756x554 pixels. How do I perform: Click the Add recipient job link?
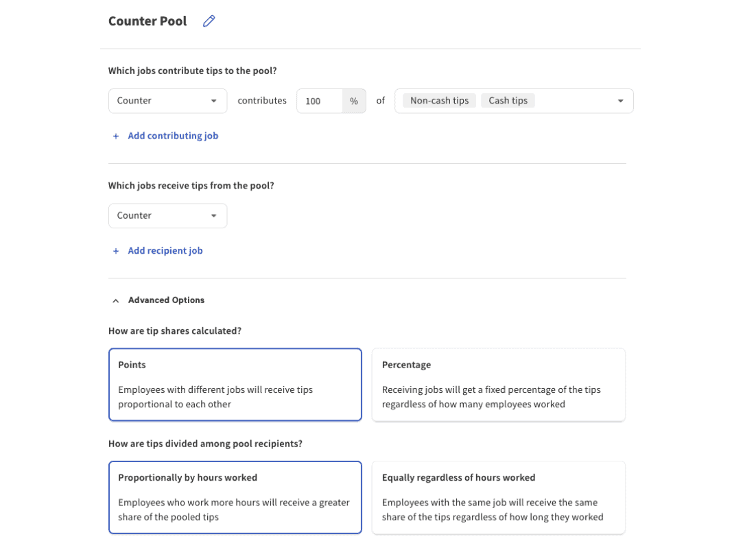[165, 250]
